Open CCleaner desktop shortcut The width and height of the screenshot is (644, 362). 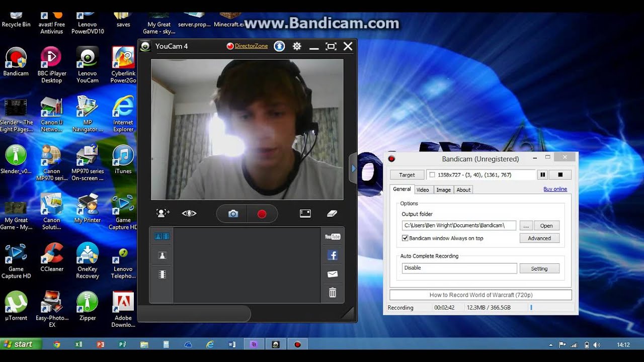pyautogui.click(x=52, y=257)
